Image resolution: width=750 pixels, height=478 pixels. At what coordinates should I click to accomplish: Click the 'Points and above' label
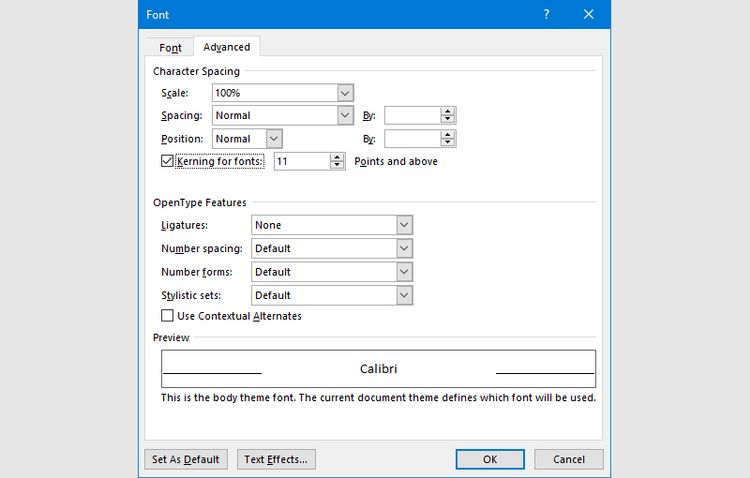pos(396,162)
